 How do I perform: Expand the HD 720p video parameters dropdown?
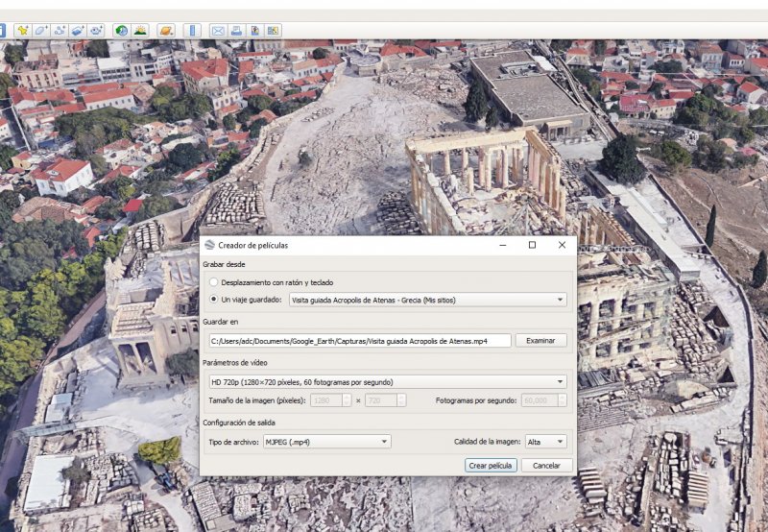(387, 382)
